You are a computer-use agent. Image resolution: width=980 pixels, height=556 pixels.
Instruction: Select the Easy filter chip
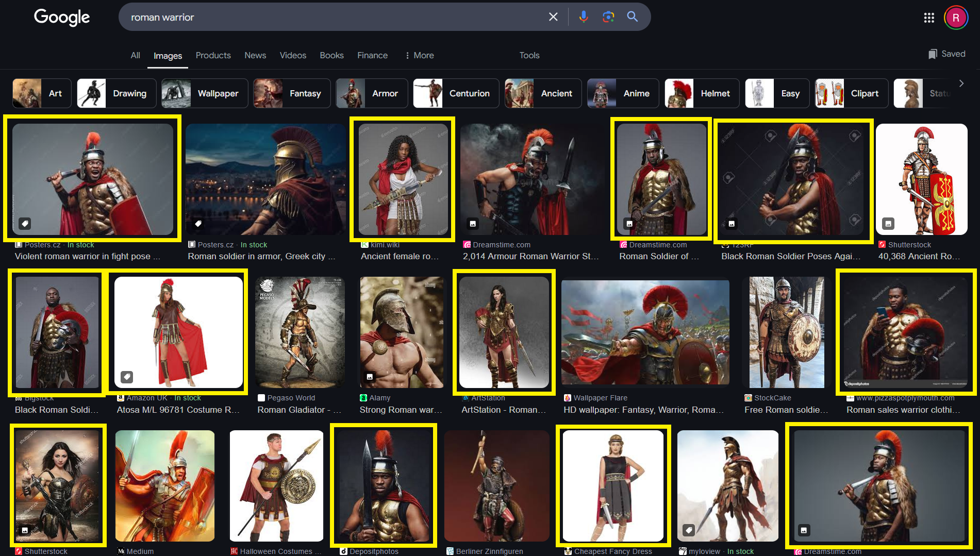[777, 93]
